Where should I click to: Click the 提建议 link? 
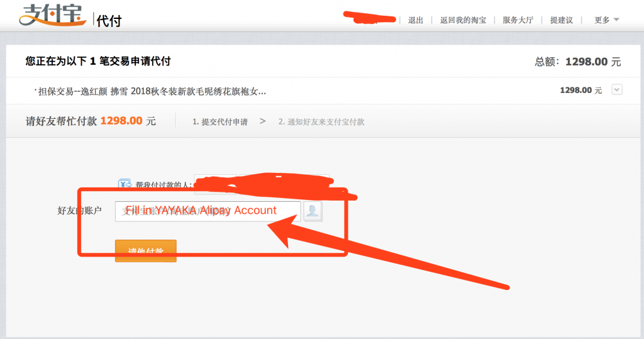point(562,19)
